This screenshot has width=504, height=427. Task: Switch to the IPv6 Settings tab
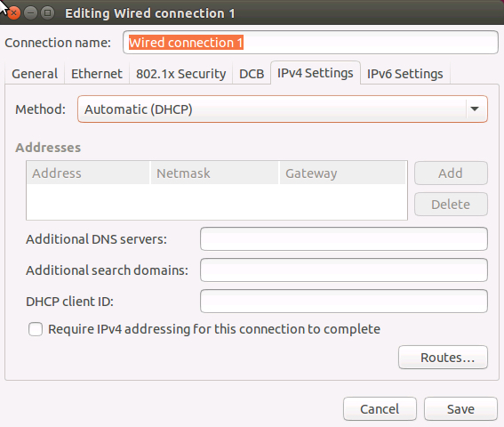click(405, 74)
